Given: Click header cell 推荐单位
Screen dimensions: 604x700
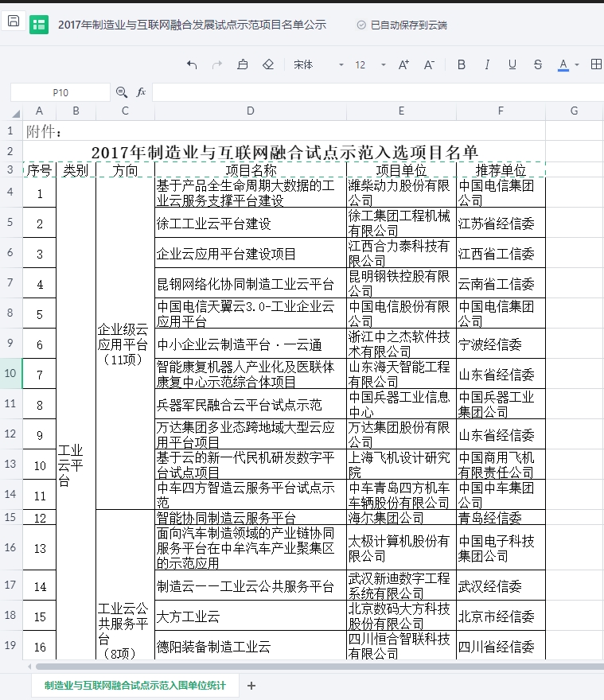Looking at the screenshot, I should pos(501,170).
